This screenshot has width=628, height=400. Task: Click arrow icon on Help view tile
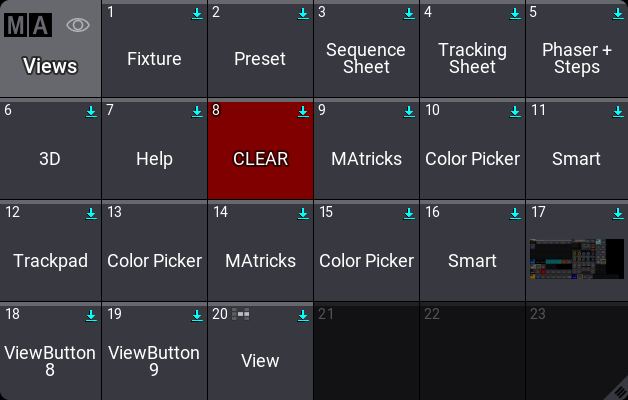(x=197, y=111)
